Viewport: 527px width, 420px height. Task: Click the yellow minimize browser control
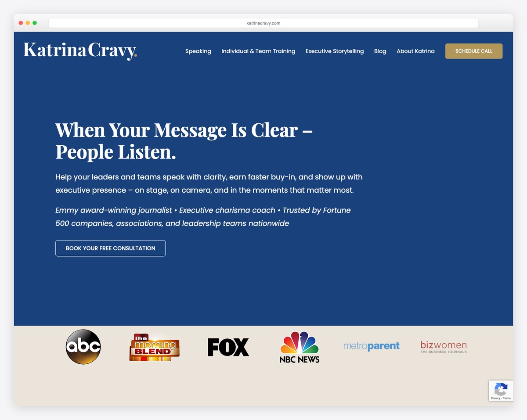28,22
